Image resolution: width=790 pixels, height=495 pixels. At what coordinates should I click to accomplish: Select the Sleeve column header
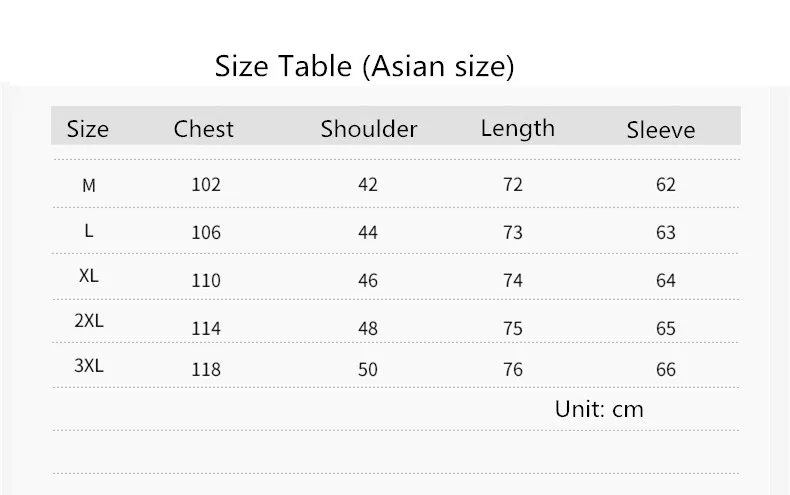click(661, 130)
